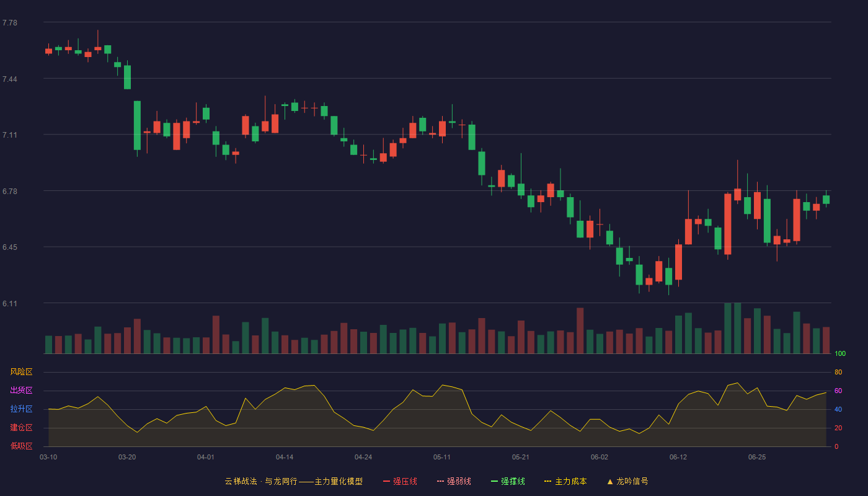Hide the 主力成本 series via legend
Viewport: 868px width, 496px height.
(x=565, y=481)
